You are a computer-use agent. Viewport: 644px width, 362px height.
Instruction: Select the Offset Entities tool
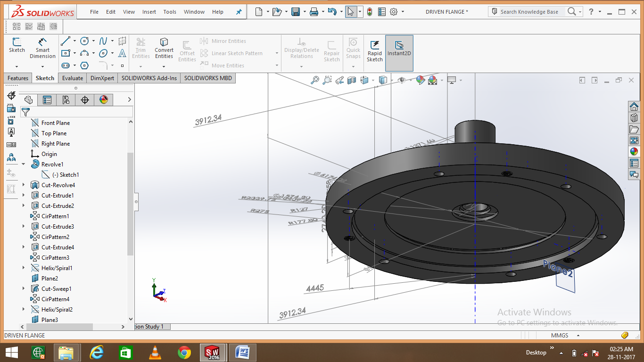(x=187, y=49)
